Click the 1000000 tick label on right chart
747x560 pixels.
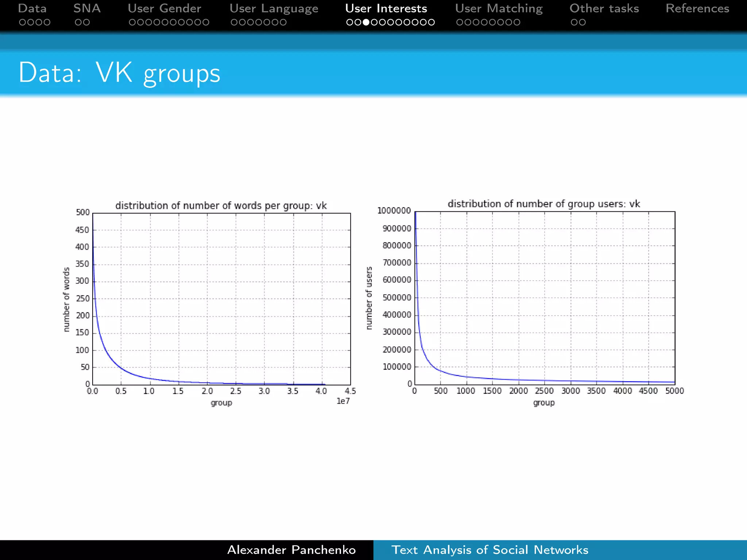394,211
